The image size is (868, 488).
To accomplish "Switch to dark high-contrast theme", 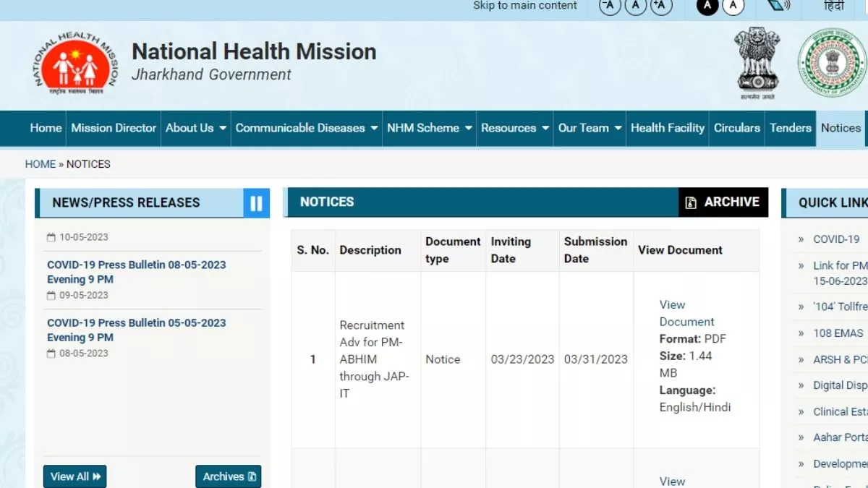I will [x=707, y=7].
